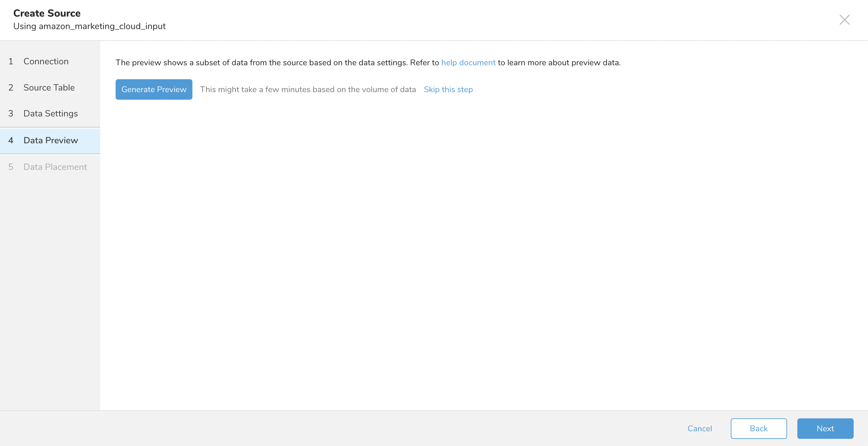The width and height of the screenshot is (868, 446).
Task: Switch to the Data Settings step
Action: (x=51, y=114)
